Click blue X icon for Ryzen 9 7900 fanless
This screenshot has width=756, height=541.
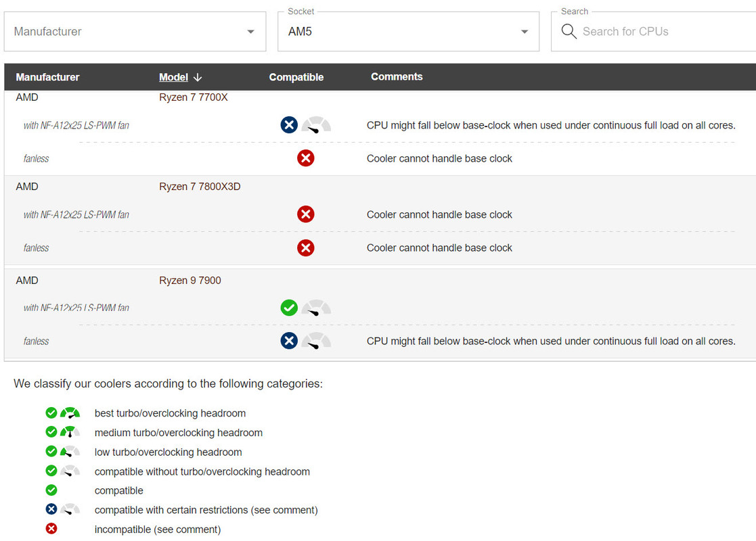[289, 341]
